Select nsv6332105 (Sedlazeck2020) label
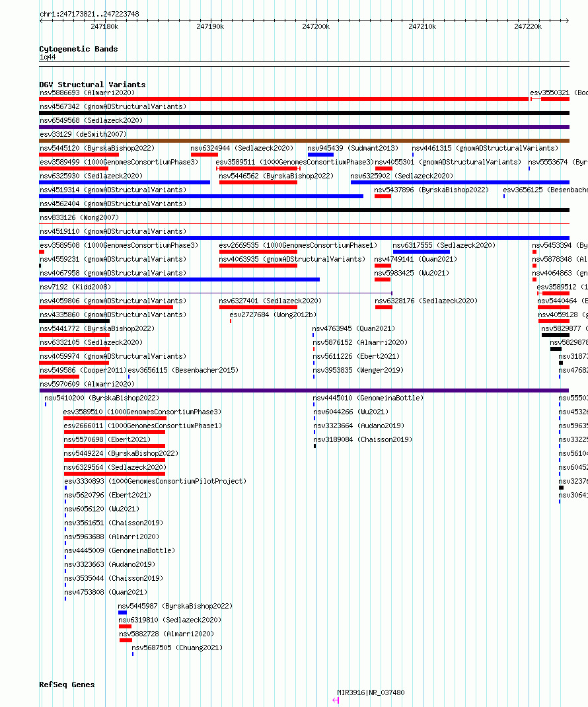The width and height of the screenshot is (588, 707). [91, 343]
